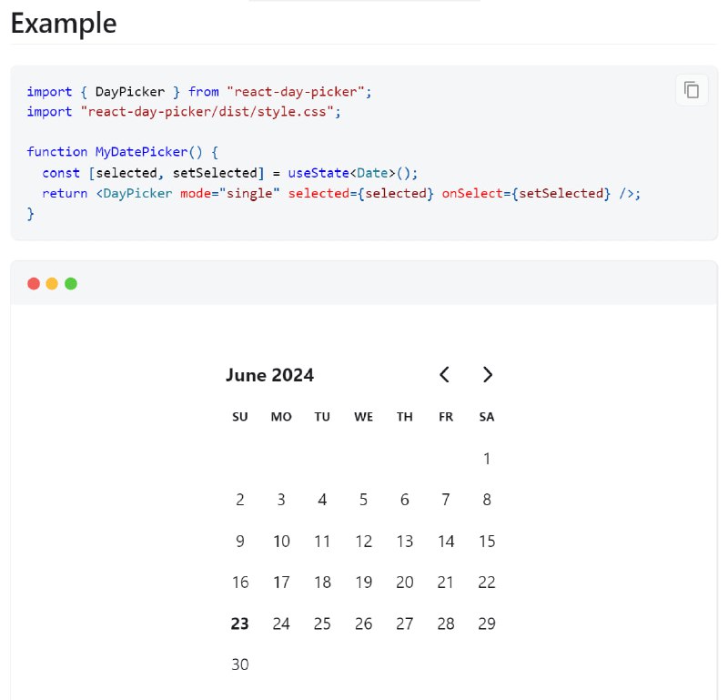This screenshot has width=728, height=700.
Task: Pick today's date, June 23
Action: (240, 624)
